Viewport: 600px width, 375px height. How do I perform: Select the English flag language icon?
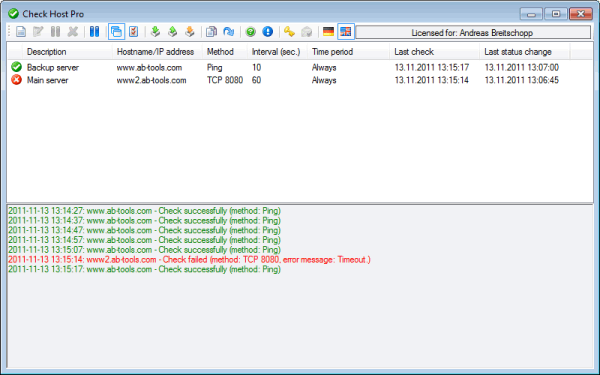(x=346, y=31)
